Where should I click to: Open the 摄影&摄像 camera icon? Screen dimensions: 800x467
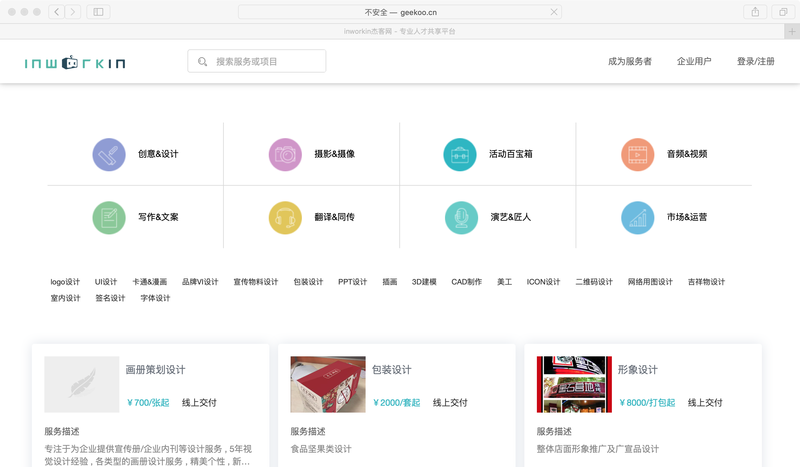(285, 155)
